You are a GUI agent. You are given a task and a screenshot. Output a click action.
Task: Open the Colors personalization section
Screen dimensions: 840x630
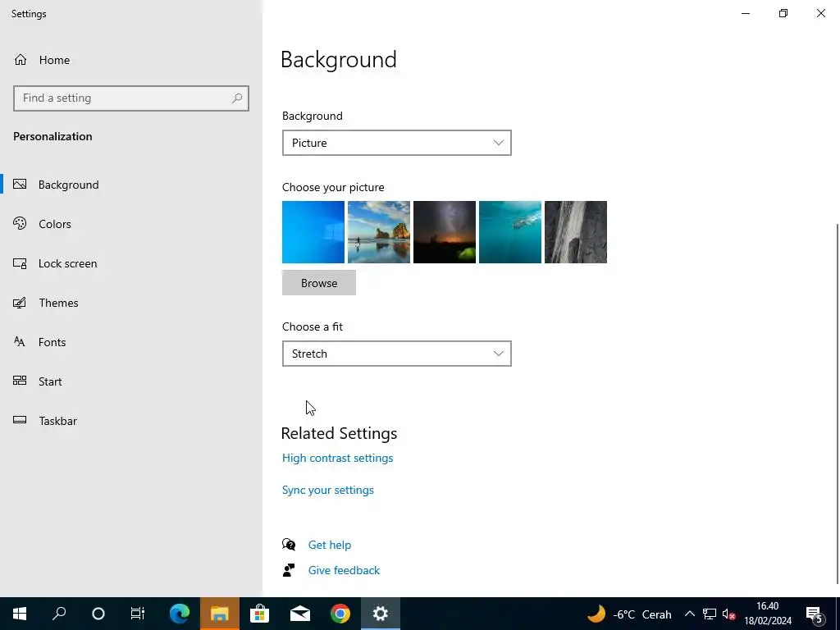(131, 224)
